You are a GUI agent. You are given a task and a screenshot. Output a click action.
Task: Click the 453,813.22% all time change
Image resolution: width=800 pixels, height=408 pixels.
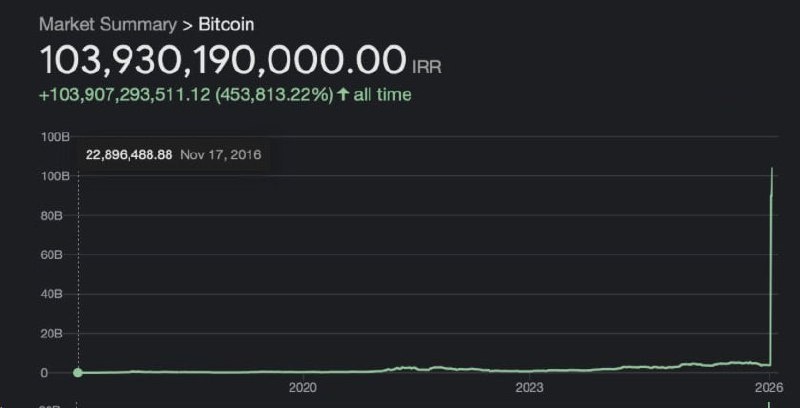pyautogui.click(x=274, y=94)
